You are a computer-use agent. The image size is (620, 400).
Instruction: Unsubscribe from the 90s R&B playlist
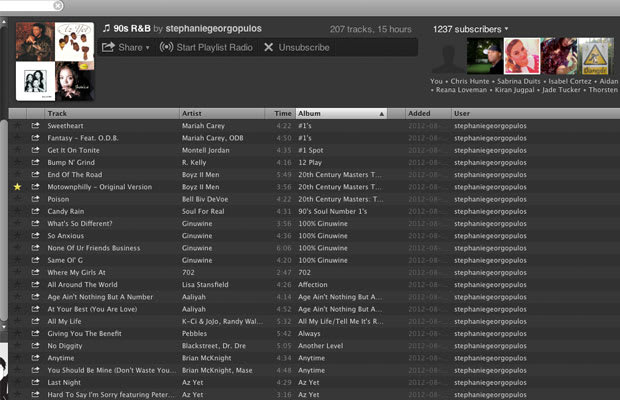(x=297, y=47)
